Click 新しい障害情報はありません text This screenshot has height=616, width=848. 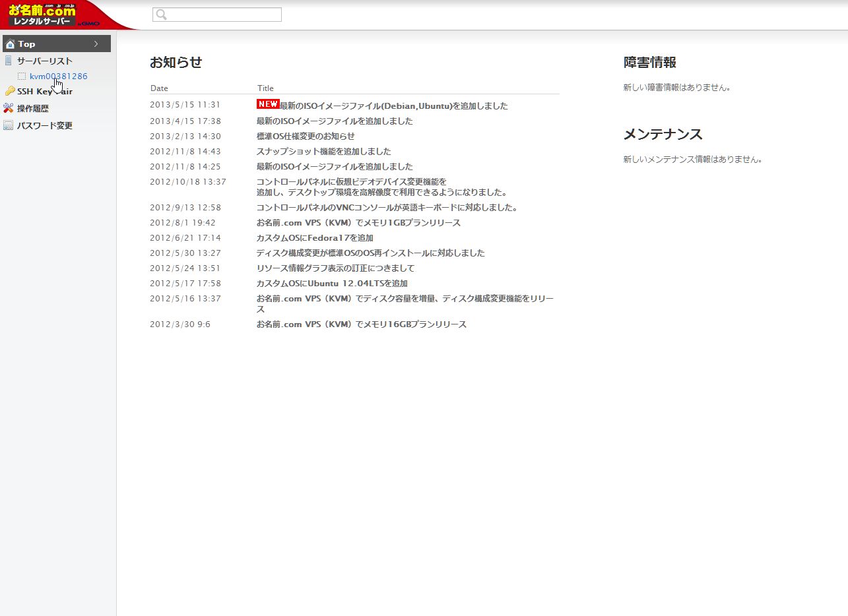click(x=677, y=88)
